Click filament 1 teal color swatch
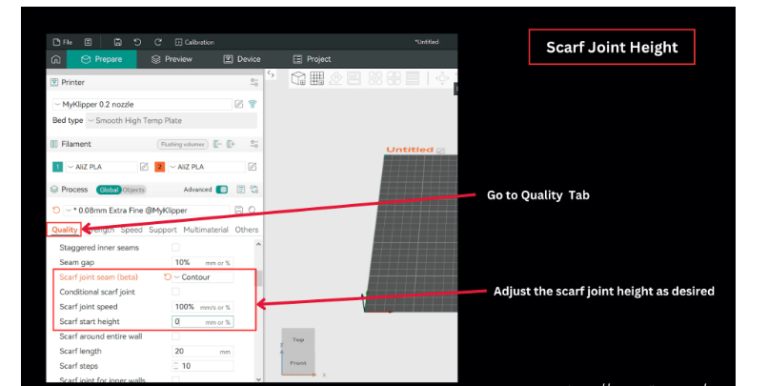This screenshot has width=768, height=386. coord(57,167)
